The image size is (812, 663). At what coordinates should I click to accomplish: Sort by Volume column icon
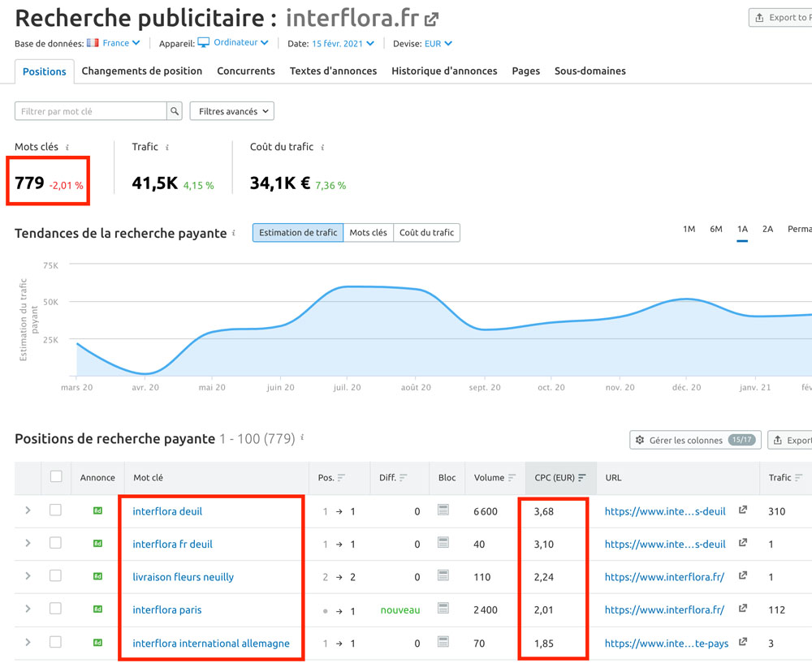click(x=512, y=478)
